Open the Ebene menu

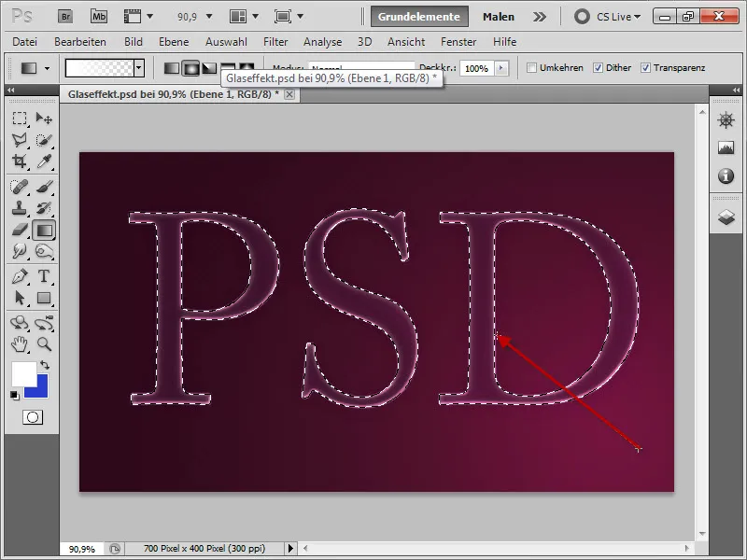pyautogui.click(x=174, y=42)
